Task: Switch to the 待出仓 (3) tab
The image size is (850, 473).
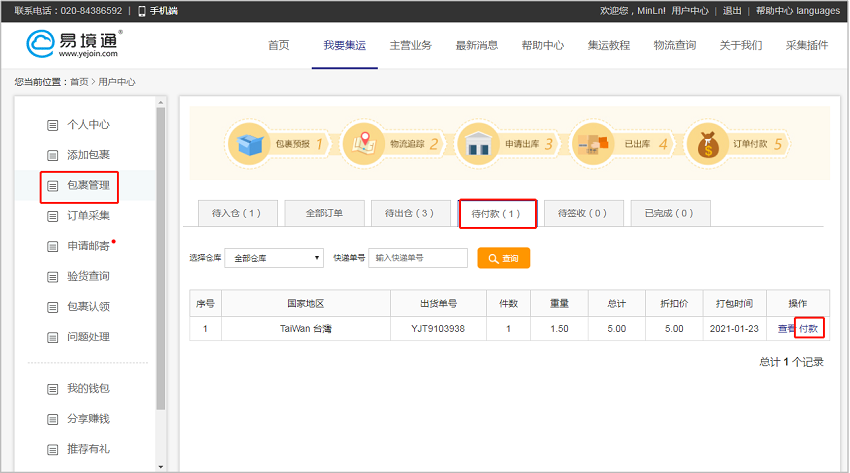Action: 410,213
